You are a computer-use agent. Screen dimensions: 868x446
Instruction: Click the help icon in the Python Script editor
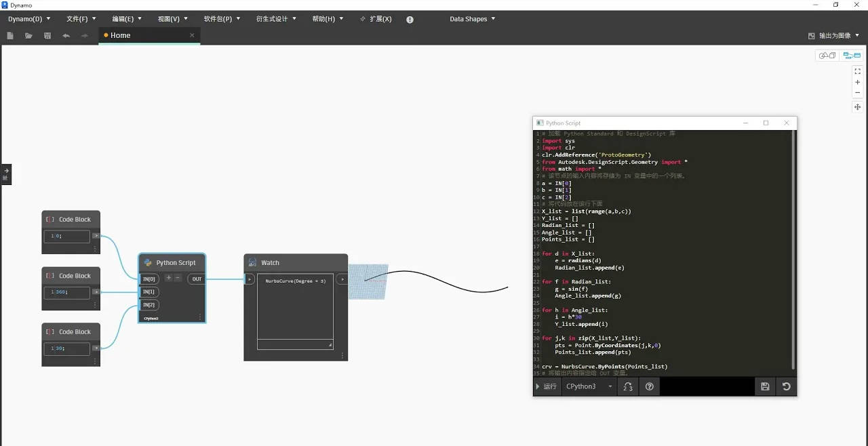[649, 386]
